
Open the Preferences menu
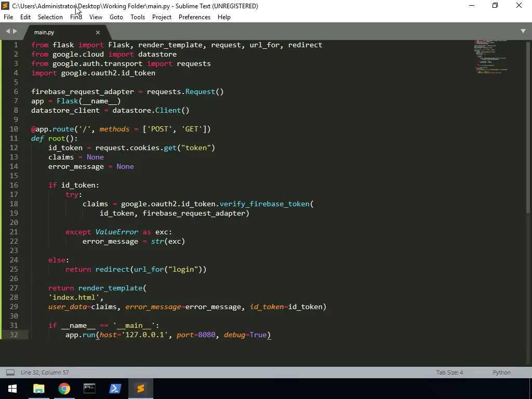[194, 17]
